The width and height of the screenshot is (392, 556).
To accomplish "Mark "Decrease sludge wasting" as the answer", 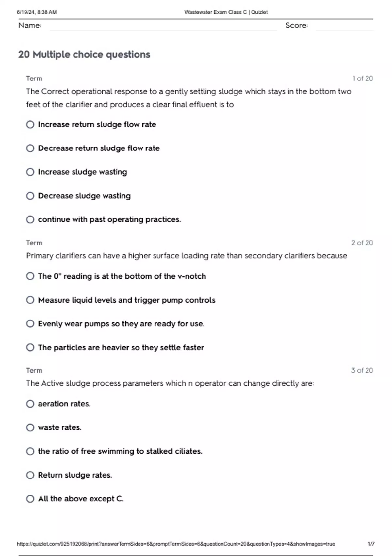I will [30, 196].
